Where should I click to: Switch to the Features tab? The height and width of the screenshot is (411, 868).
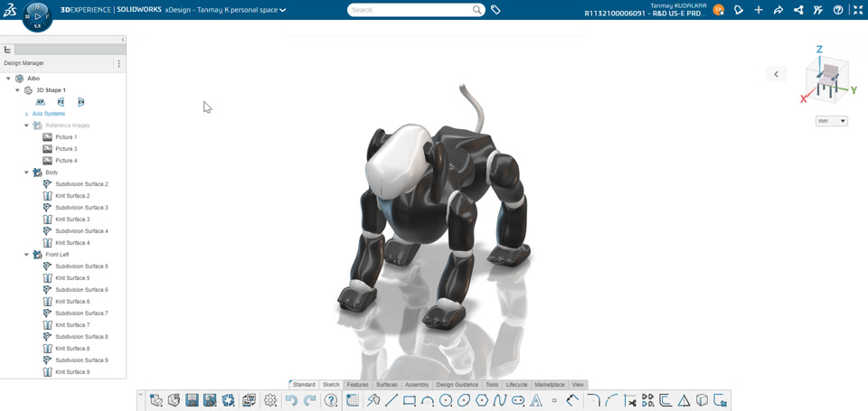coord(358,385)
